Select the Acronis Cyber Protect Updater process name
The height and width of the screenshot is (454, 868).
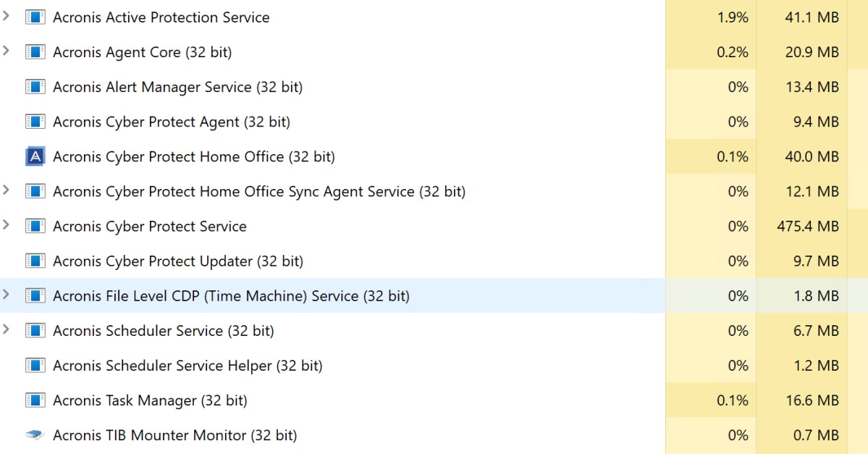pyautogui.click(x=177, y=261)
